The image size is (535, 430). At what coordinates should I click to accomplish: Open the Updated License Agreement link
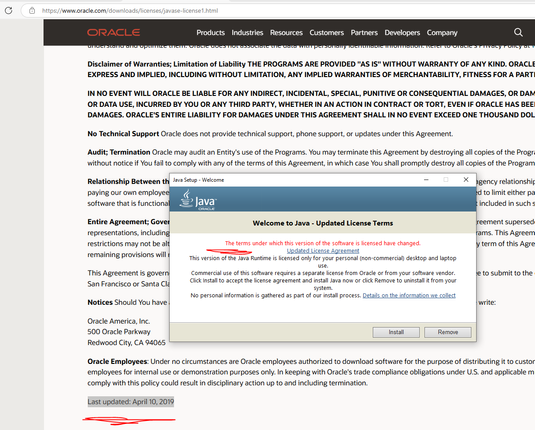323,251
